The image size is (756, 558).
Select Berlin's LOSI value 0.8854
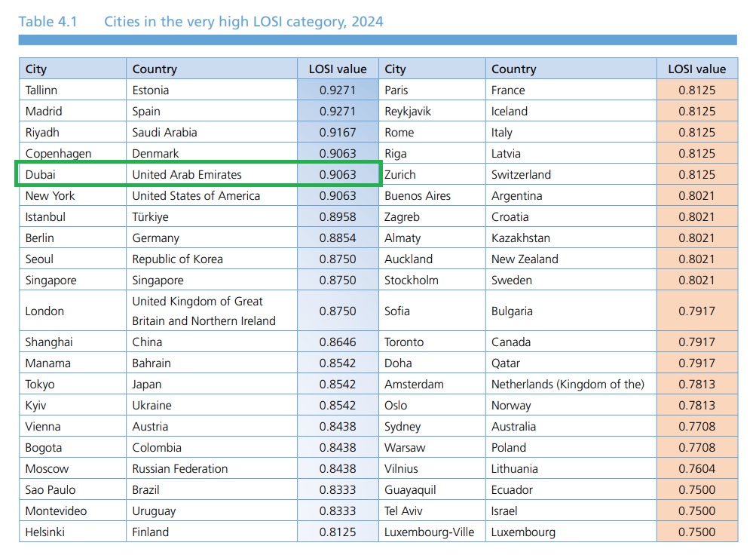pos(338,238)
